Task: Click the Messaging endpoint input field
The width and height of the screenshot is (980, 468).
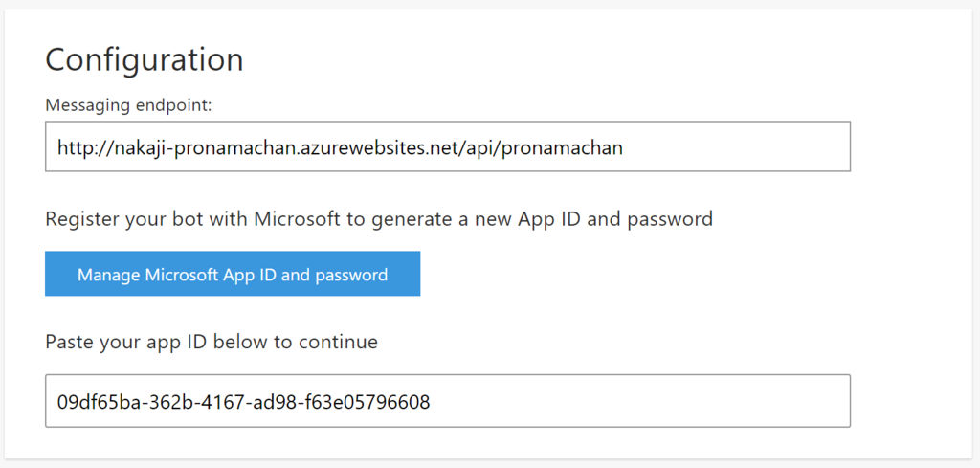Action: pos(448,146)
